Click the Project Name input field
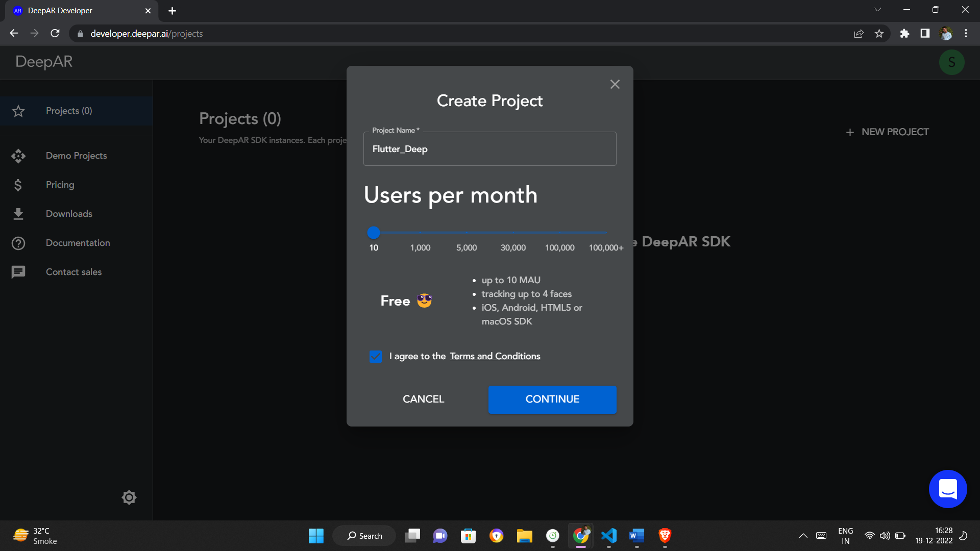This screenshot has width=980, height=551. [x=489, y=149]
